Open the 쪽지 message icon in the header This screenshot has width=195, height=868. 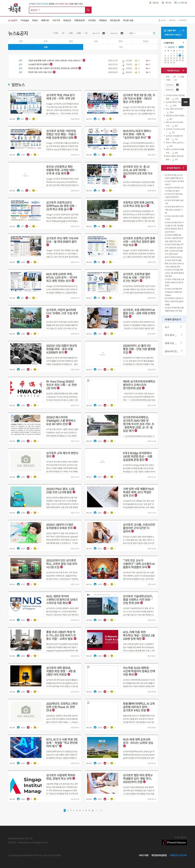coord(163,3)
